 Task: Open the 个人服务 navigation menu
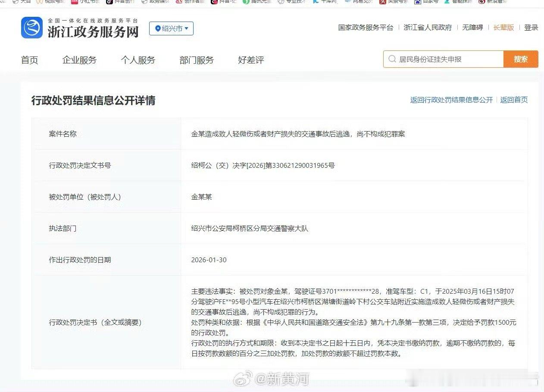click(x=138, y=60)
